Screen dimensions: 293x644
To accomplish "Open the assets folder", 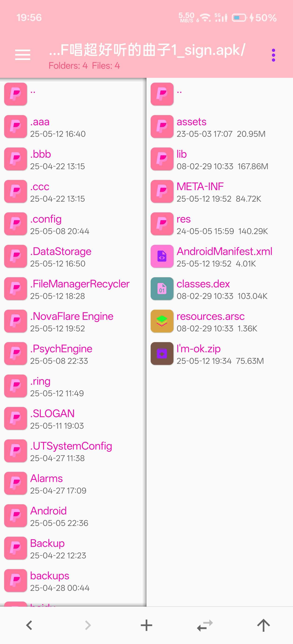I will tap(220, 126).
